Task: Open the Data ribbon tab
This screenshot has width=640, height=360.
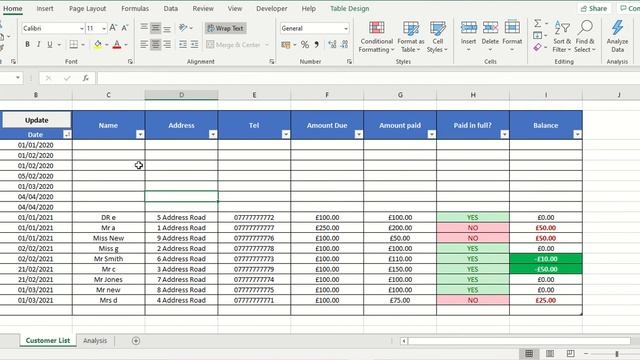Action: coord(171,8)
